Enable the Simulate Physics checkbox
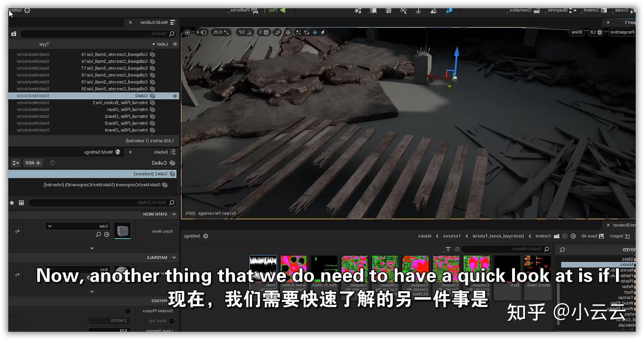The height and width of the screenshot is (340, 644). click(x=128, y=311)
